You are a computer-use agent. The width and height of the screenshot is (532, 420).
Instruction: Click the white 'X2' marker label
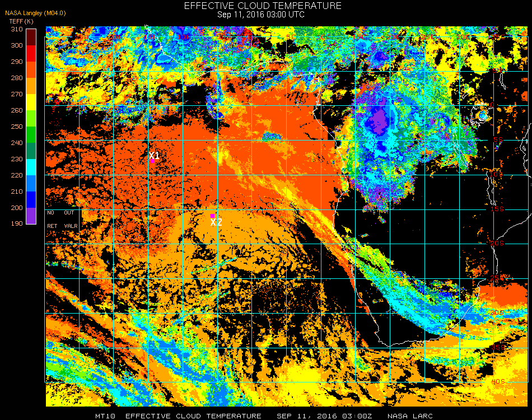pyautogui.click(x=216, y=222)
